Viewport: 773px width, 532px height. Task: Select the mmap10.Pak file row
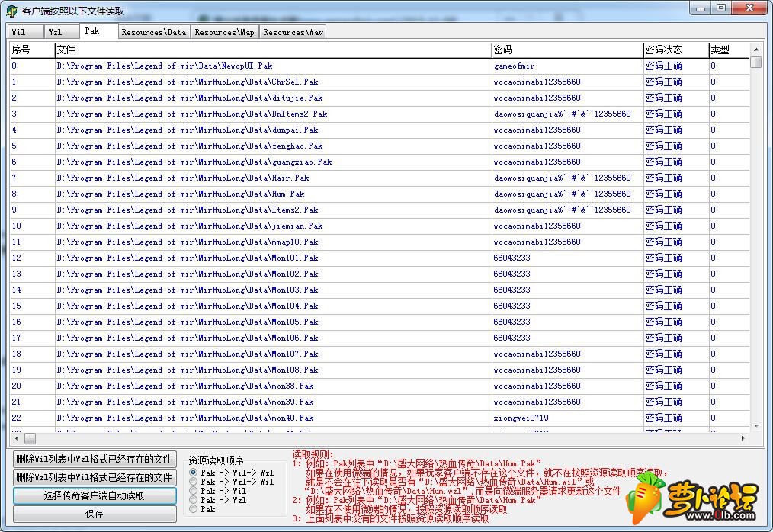(x=380, y=242)
